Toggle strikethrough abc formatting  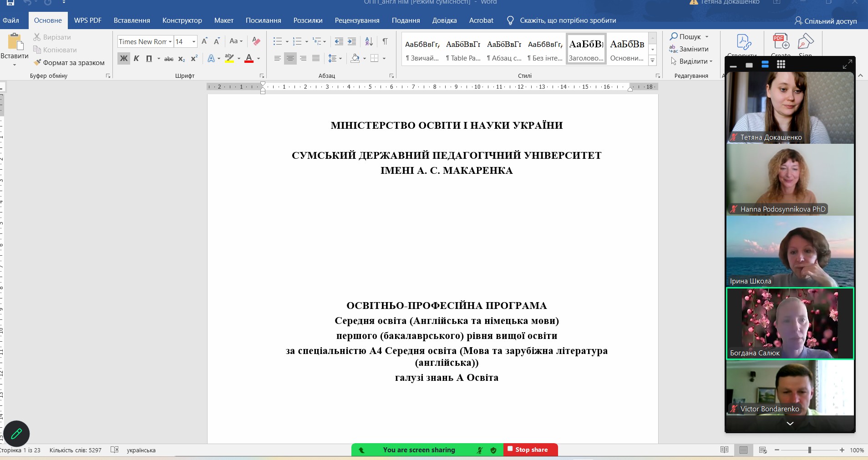[169, 58]
